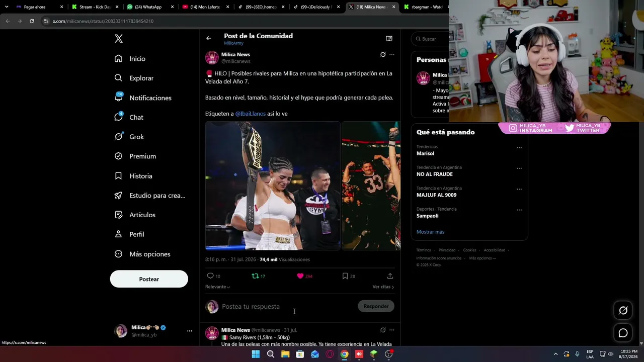Click Grok icon on the main post
Image resolution: width=644 pixels, height=362 pixels.
point(383,54)
